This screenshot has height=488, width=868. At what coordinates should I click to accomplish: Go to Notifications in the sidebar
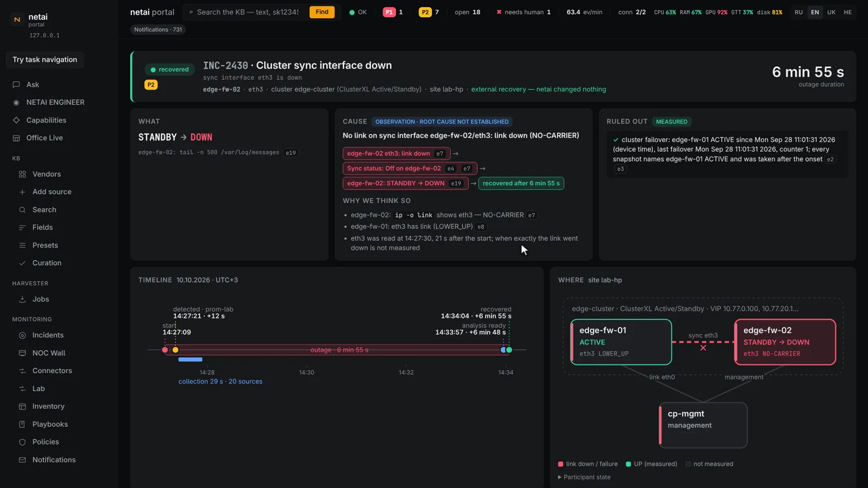pos(54,460)
